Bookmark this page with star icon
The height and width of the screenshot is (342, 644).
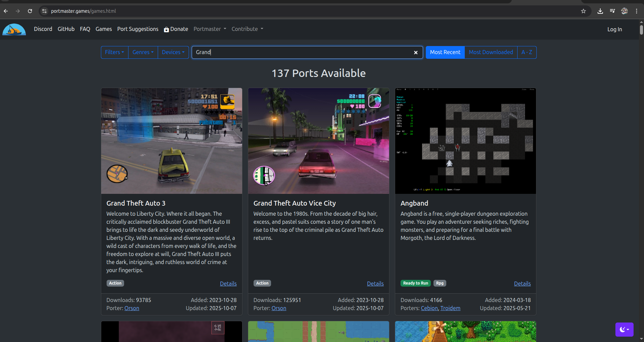click(x=583, y=11)
